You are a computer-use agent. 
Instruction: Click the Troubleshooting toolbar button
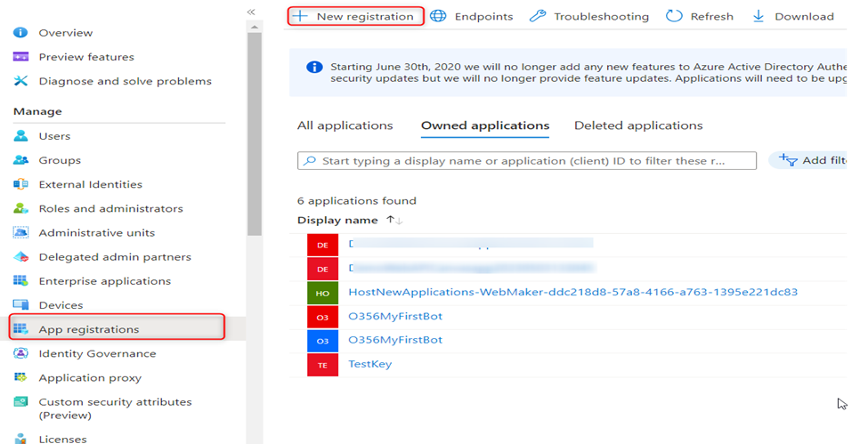click(x=589, y=16)
